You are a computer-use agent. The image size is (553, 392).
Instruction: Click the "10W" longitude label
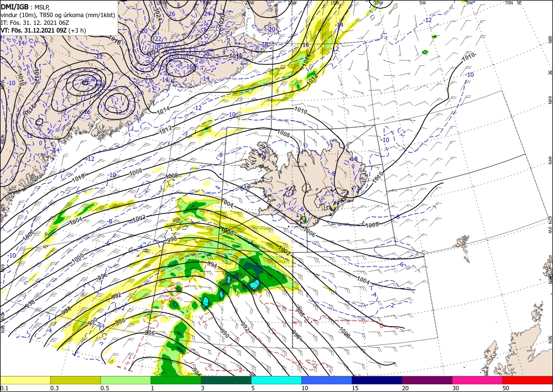click(378, 2)
